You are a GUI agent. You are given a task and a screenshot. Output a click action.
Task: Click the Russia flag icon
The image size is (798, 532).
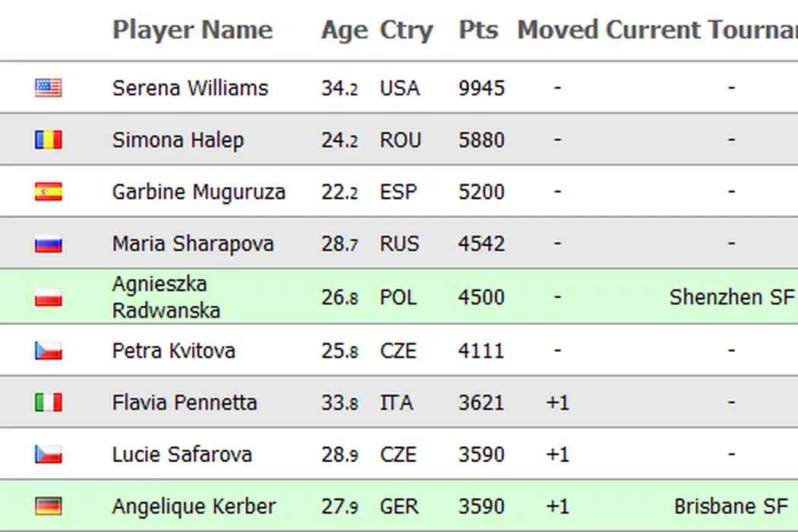click(x=48, y=244)
